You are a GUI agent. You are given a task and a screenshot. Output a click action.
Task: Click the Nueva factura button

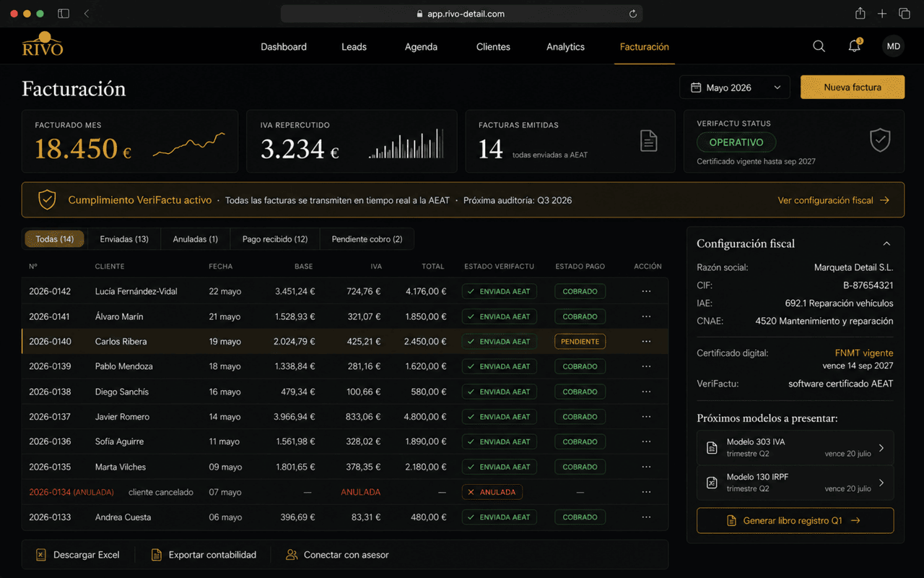tap(853, 87)
